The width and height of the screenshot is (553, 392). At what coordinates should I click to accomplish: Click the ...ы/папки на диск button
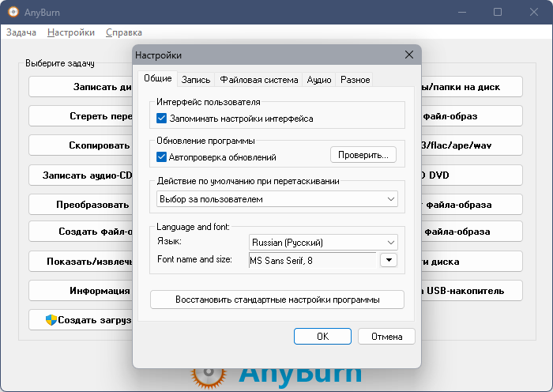coord(472,87)
